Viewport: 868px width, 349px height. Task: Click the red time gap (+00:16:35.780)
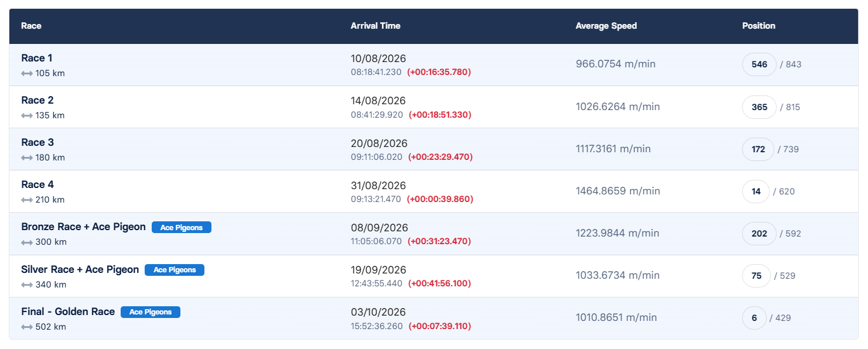pyautogui.click(x=439, y=72)
